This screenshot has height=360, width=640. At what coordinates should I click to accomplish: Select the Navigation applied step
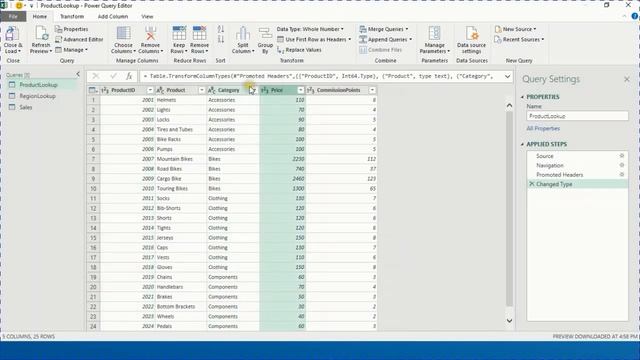(550, 165)
